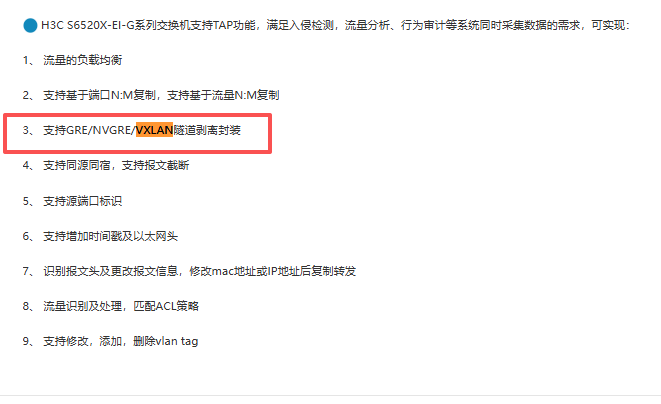Click 支持基于流量N:M复制 text
This screenshot has width=661, height=404.
tap(223, 95)
